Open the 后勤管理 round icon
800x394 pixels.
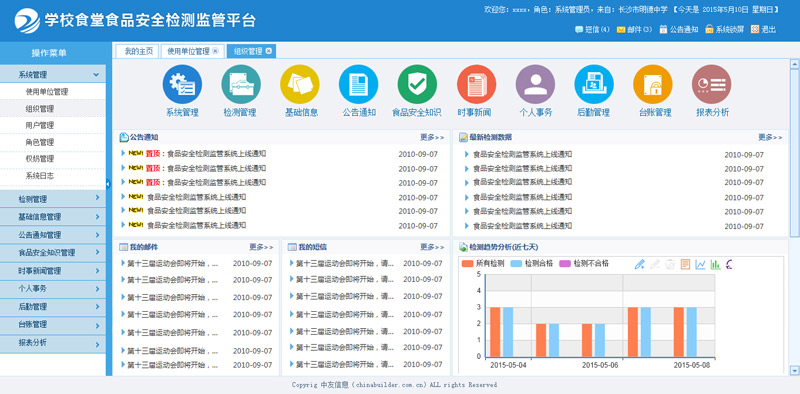[x=594, y=84]
